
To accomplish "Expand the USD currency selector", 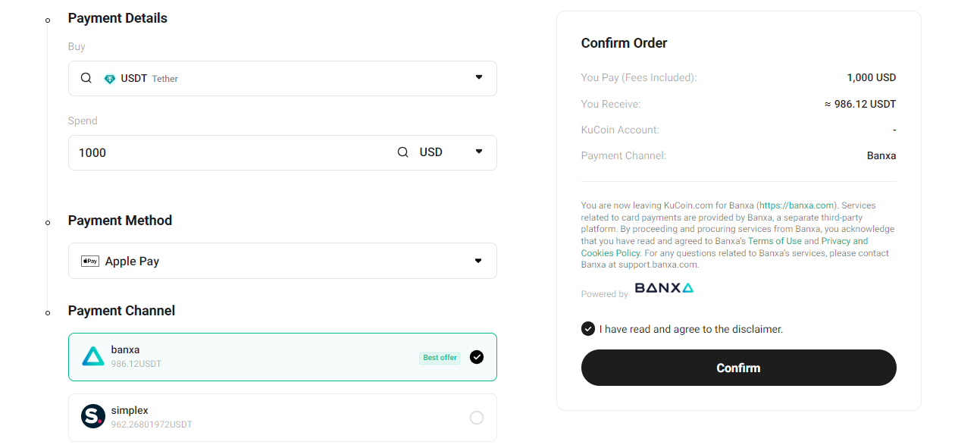I will click(478, 152).
